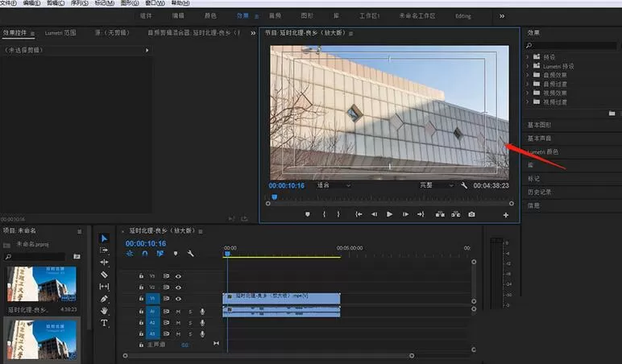Toggle snap in timeline
622x364 pixels.
pos(145,254)
